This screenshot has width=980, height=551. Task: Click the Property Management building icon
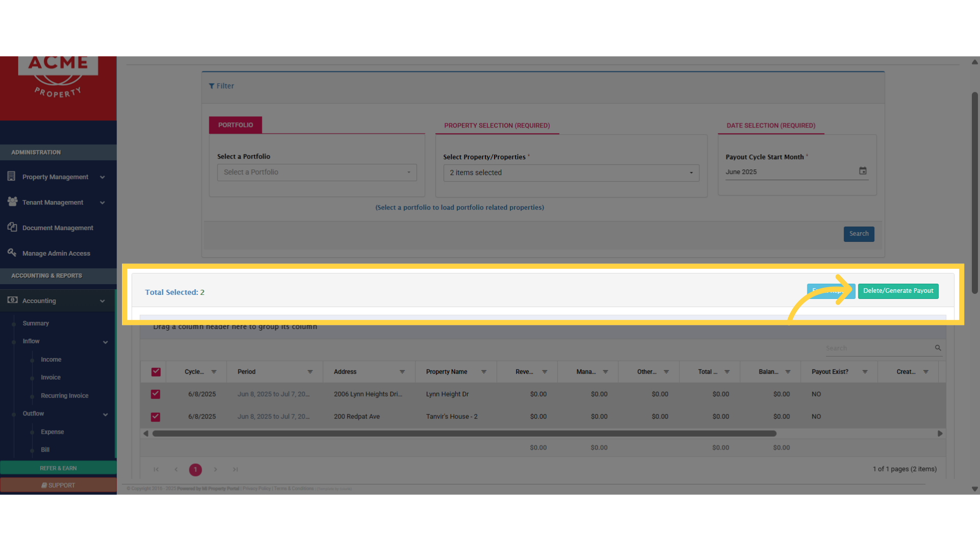[11, 176]
